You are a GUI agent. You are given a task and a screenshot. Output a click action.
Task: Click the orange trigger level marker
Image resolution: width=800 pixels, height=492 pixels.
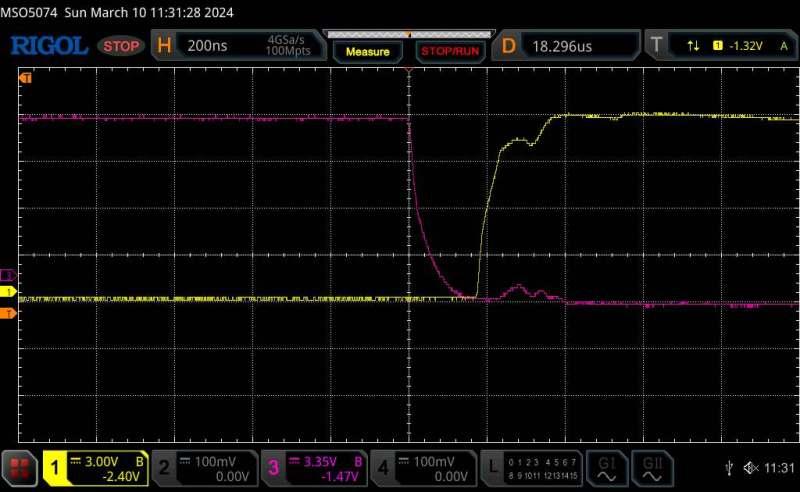click(9, 314)
